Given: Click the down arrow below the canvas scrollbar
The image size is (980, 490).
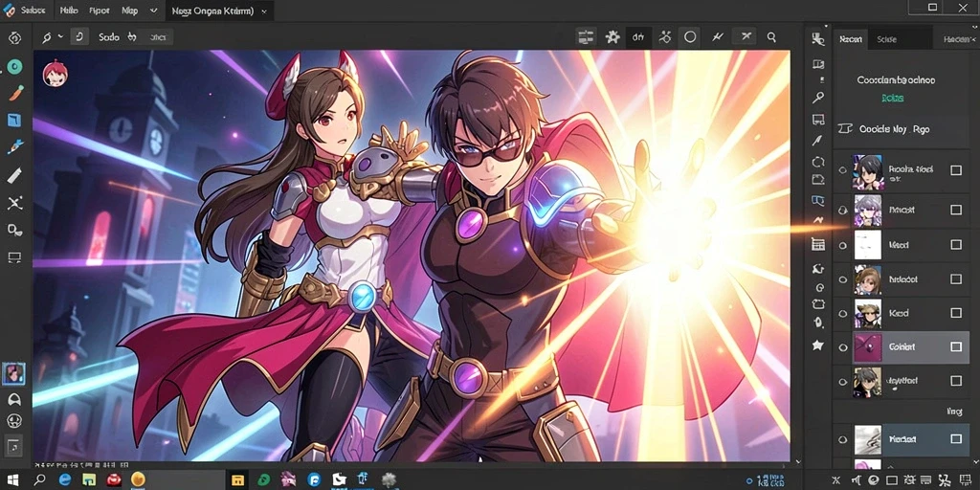Looking at the screenshot, I should pyautogui.click(x=797, y=462).
